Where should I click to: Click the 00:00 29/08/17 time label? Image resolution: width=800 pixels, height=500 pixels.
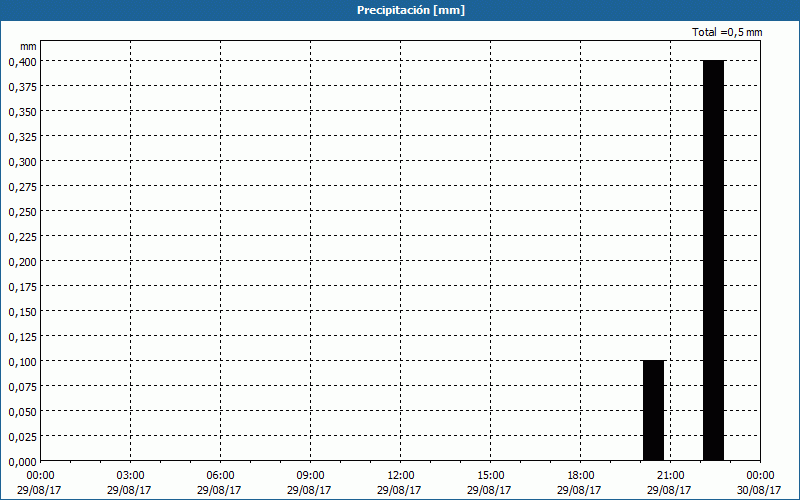39,483
